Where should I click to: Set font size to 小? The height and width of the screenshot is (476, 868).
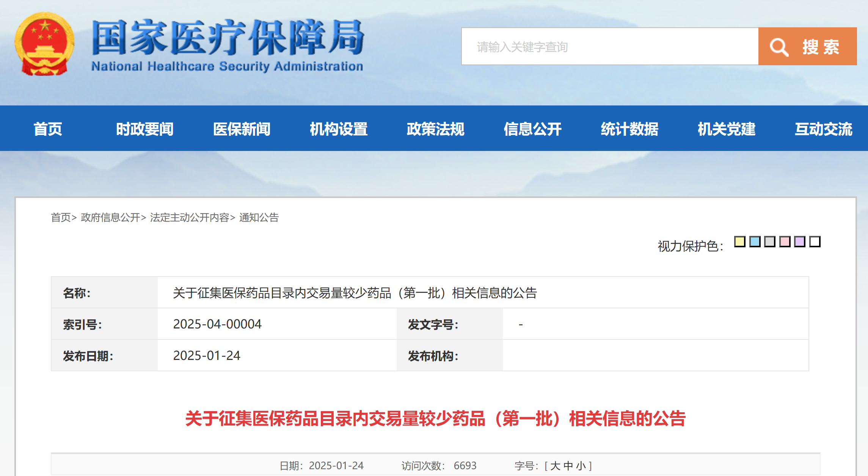[x=581, y=466]
